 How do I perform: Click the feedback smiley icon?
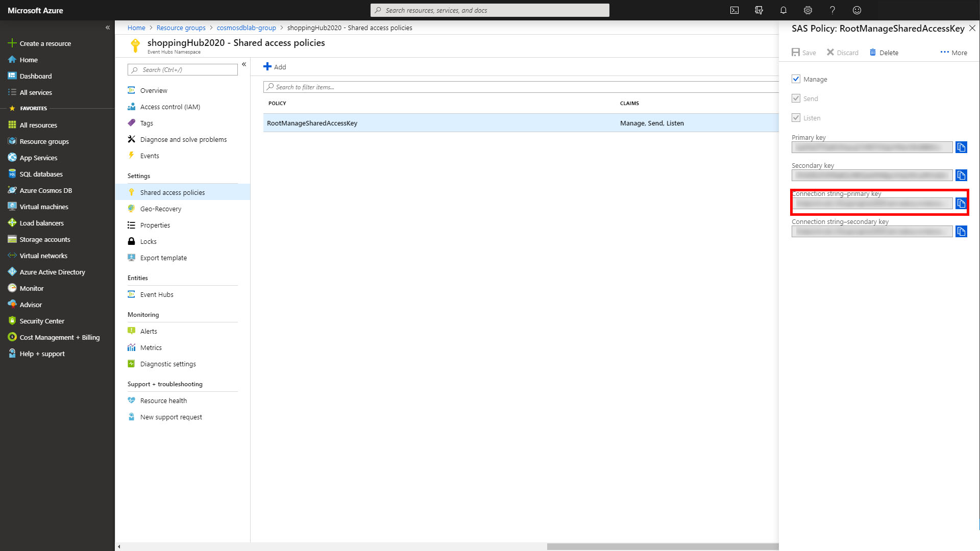[857, 10]
